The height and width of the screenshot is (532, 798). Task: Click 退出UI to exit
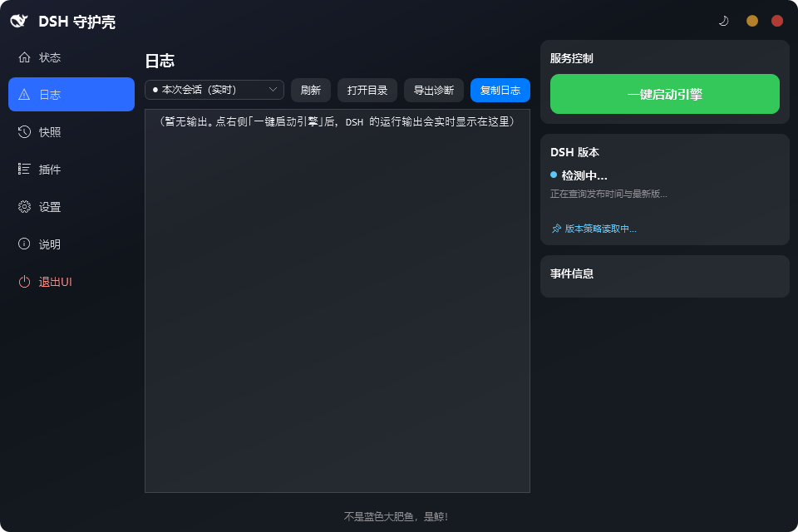(71, 282)
